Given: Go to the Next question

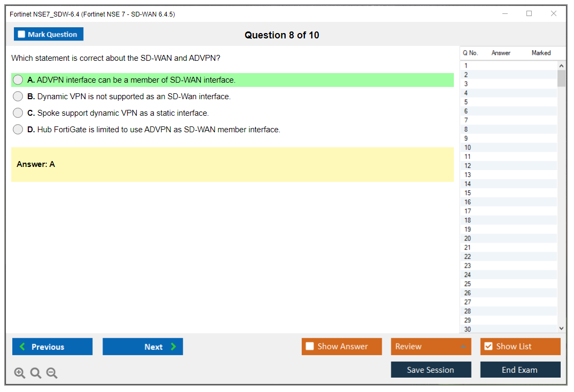Looking at the screenshot, I should 143,347.
